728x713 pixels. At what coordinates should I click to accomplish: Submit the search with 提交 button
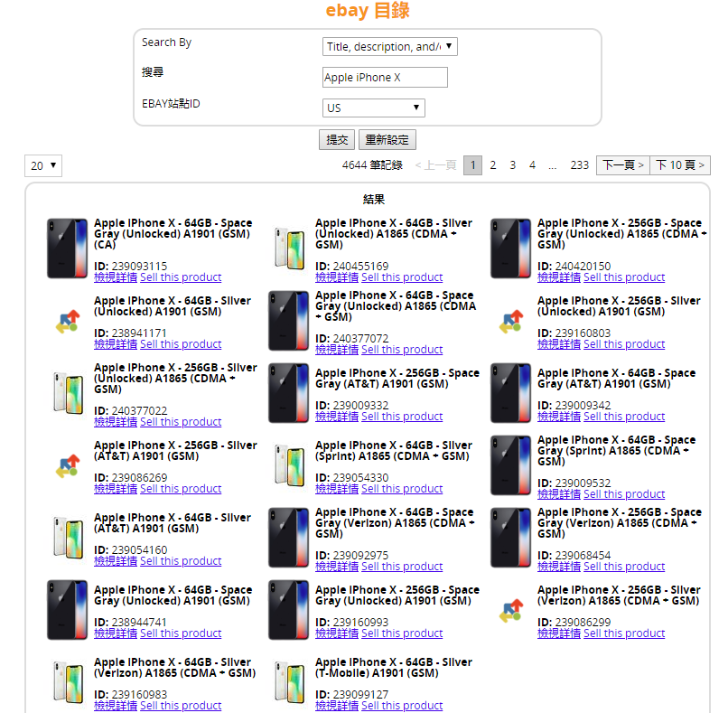point(337,140)
